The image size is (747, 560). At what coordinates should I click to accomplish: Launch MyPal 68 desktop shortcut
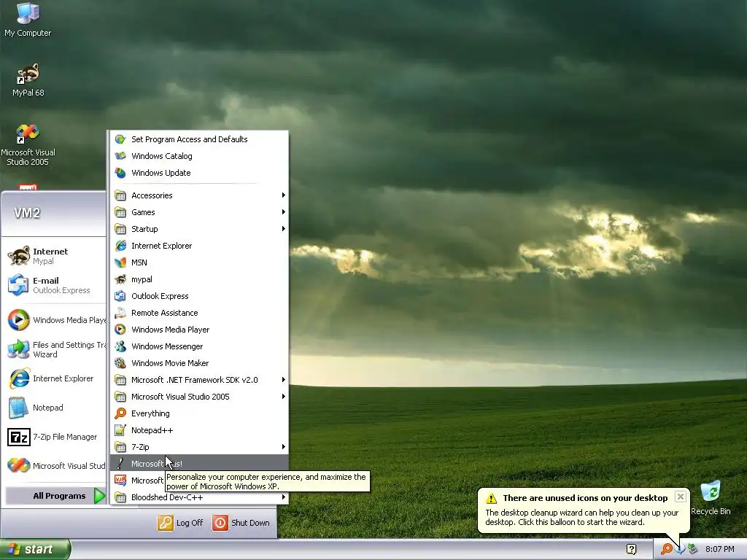[x=28, y=80]
